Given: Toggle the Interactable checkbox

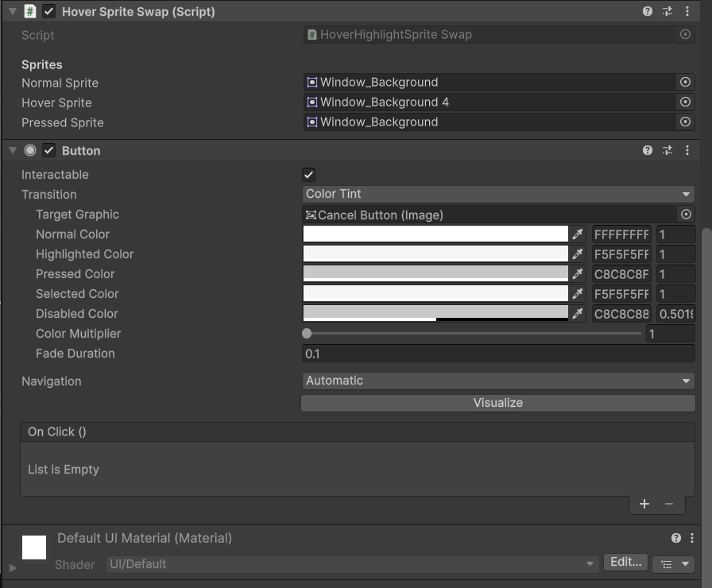Looking at the screenshot, I should click(309, 175).
